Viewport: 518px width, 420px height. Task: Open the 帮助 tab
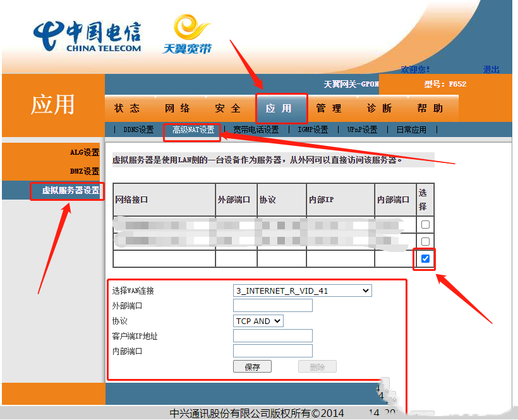430,108
